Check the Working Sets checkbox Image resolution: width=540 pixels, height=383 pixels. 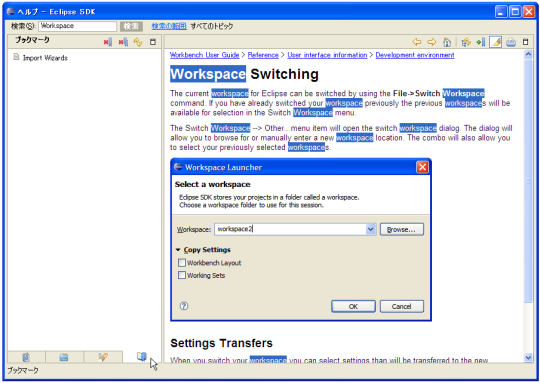coord(182,275)
